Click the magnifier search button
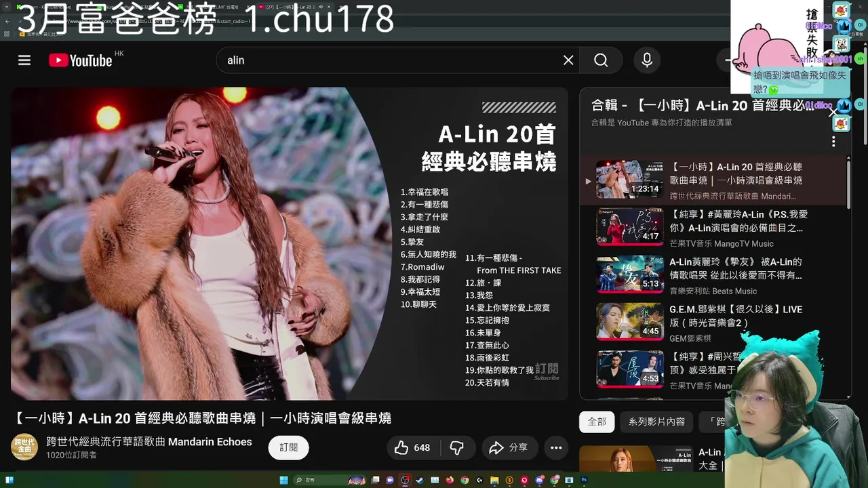 [601, 60]
